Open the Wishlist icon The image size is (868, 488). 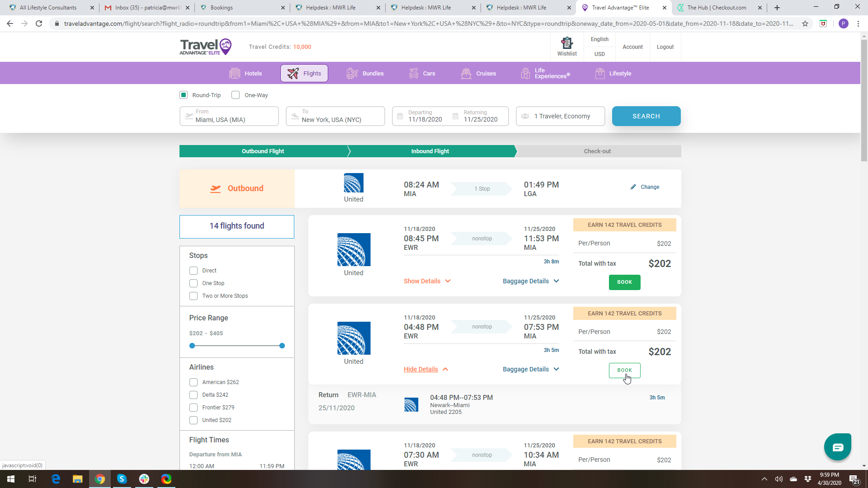tap(567, 43)
